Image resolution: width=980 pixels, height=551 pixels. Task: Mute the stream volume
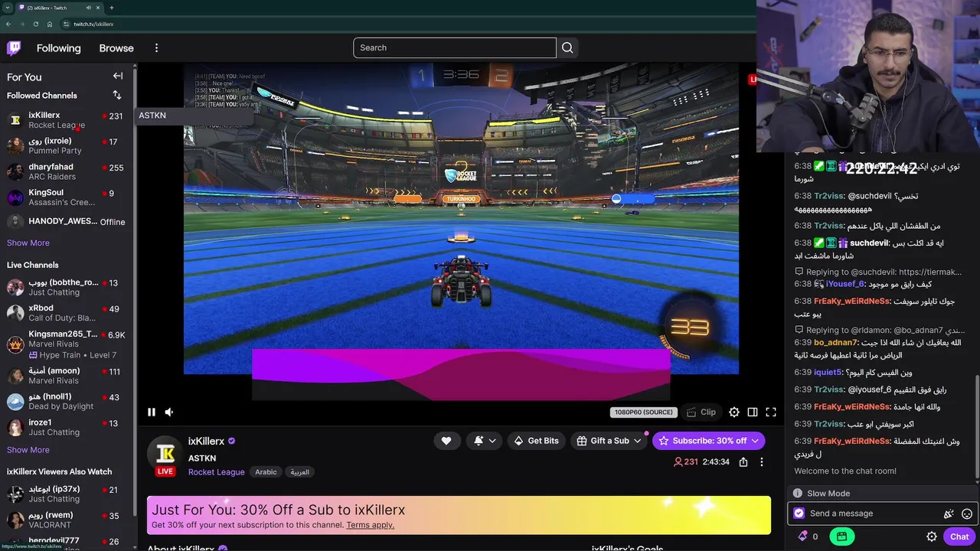[169, 412]
